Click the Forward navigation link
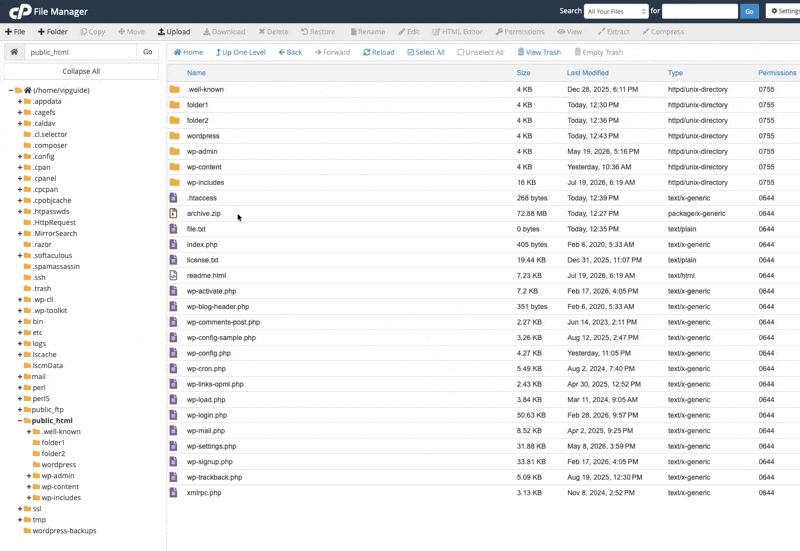 coord(333,52)
